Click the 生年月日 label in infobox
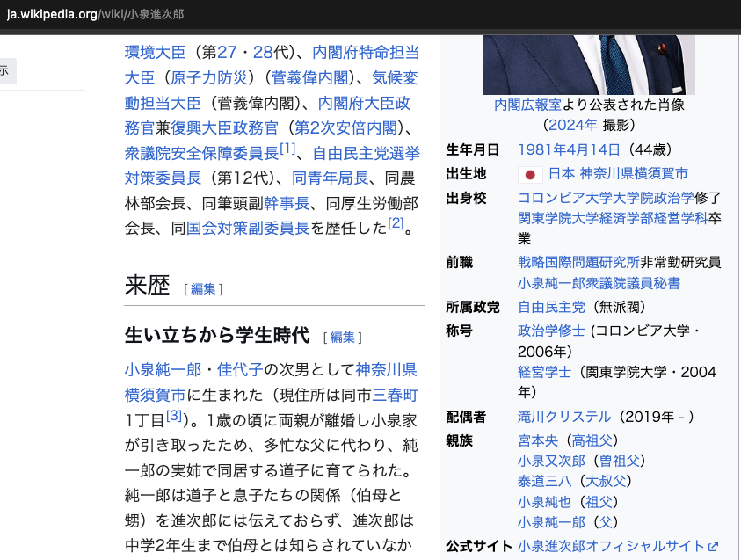741x560 pixels. pyautogui.click(x=473, y=149)
